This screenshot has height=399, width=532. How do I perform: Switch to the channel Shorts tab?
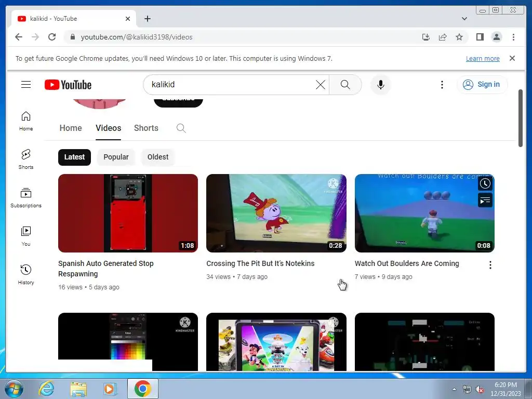(x=146, y=128)
